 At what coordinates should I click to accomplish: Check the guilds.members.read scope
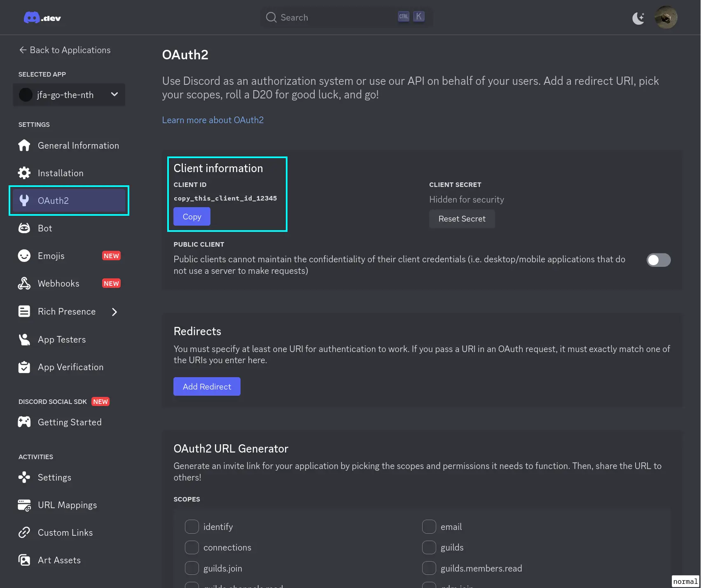429,568
